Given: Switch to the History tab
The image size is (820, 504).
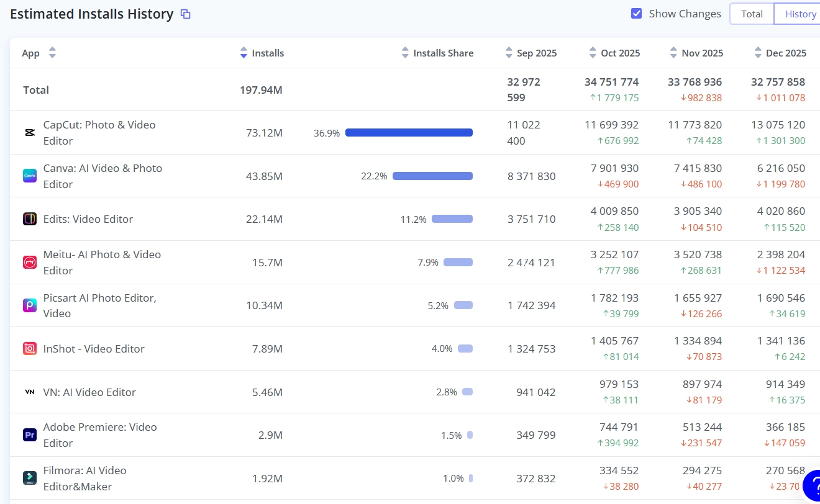Looking at the screenshot, I should (800, 14).
